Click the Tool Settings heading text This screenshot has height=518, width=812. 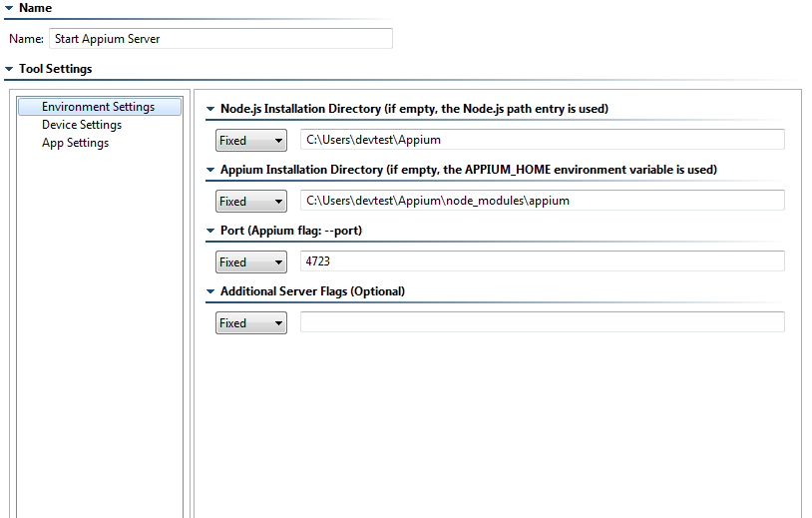pyautogui.click(x=56, y=69)
